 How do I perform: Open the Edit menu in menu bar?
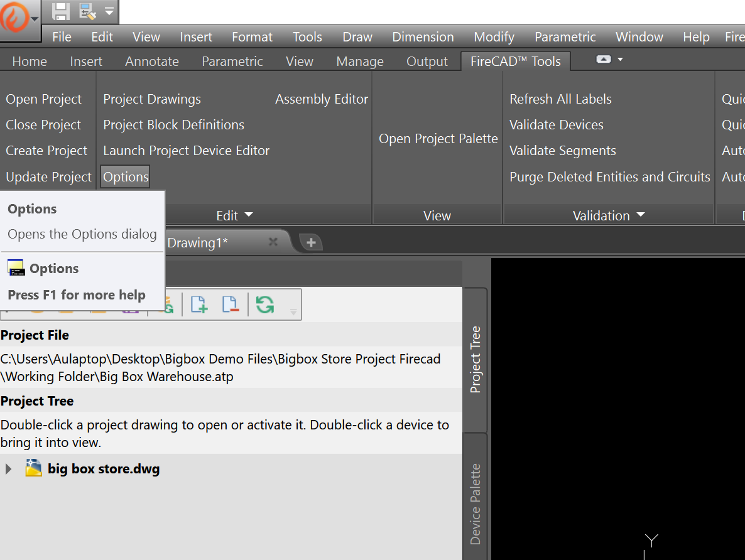click(102, 36)
